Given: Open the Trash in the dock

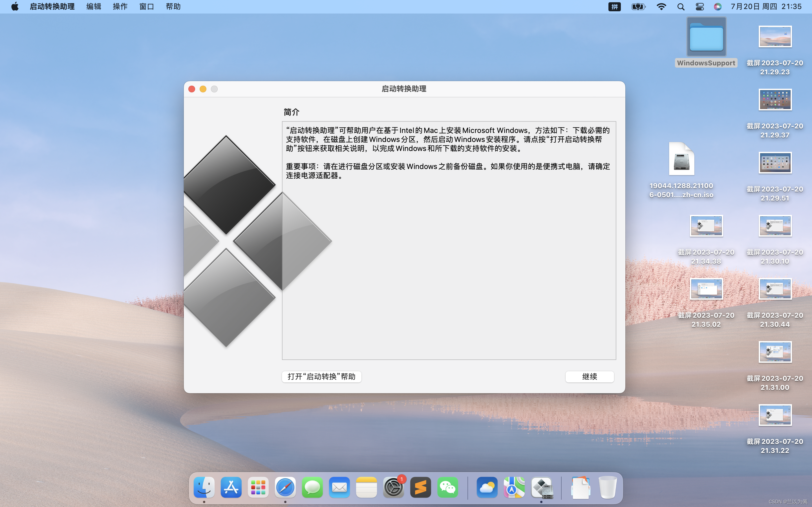Looking at the screenshot, I should pos(607,487).
